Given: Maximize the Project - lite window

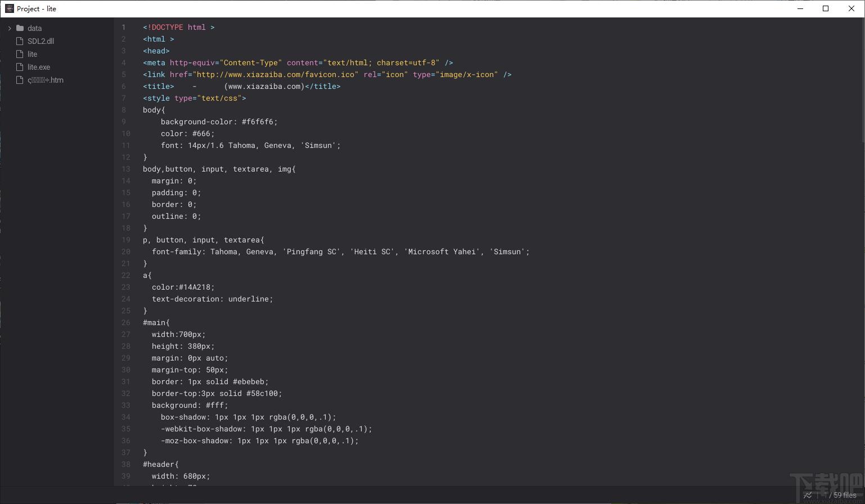Looking at the screenshot, I should [x=826, y=8].
